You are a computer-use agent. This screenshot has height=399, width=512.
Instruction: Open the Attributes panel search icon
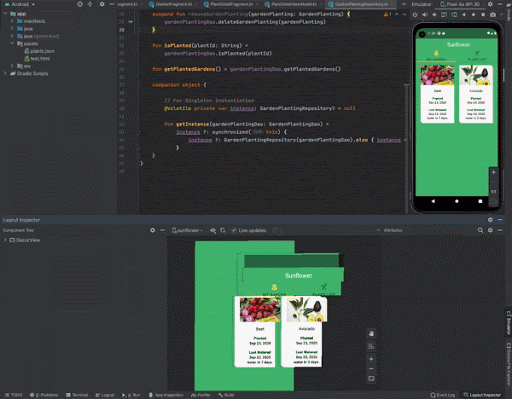tap(480, 230)
